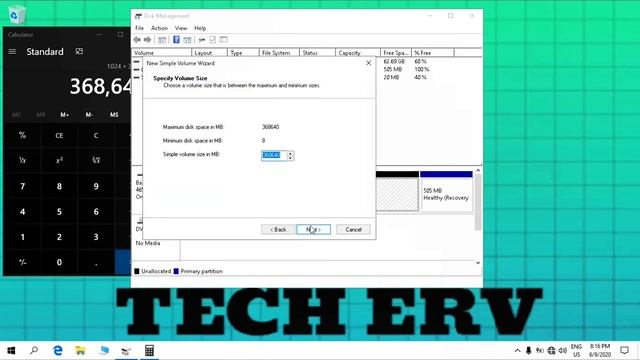The image size is (640, 360).
Task: Click Calculator decimal point key
Action: coord(96,262)
